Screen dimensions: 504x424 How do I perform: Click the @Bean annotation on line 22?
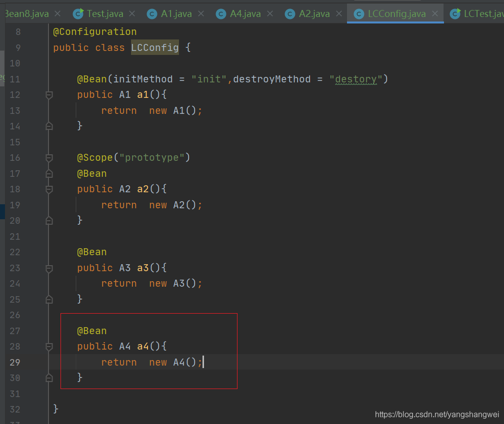pos(92,252)
